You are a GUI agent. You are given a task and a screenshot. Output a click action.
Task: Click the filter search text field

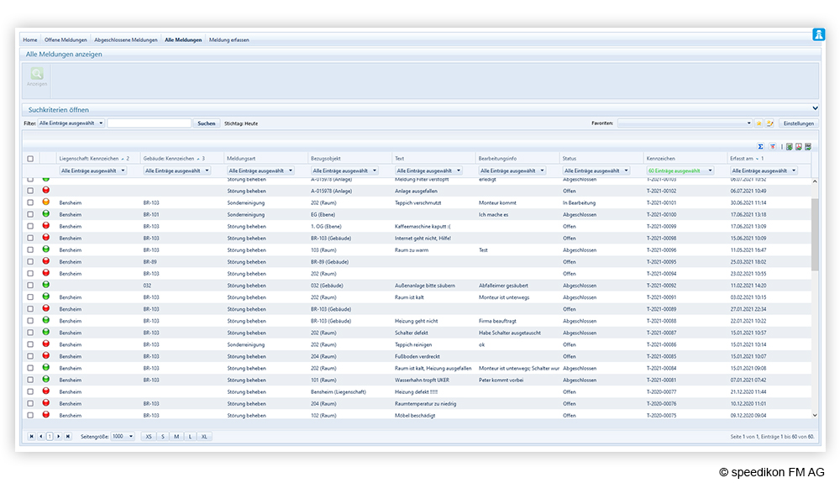[150, 123]
